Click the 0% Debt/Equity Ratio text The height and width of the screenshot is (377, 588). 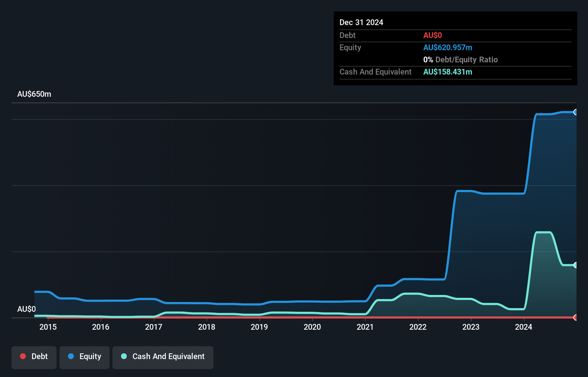point(461,59)
